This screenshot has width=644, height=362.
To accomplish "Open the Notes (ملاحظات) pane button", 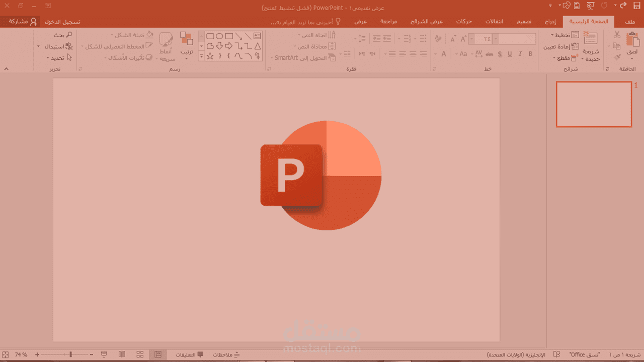I will [x=226, y=354].
